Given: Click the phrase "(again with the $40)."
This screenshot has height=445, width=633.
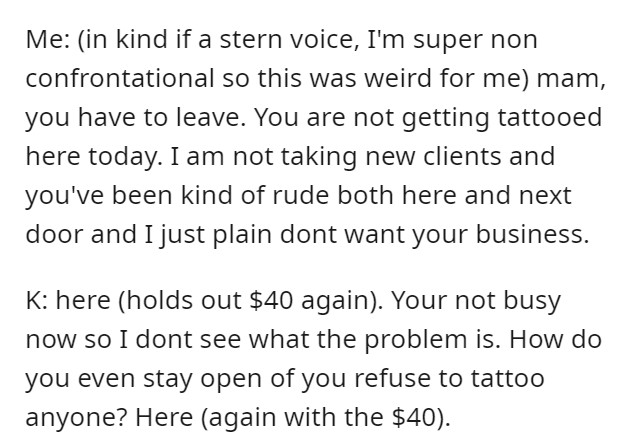Looking at the screenshot, I should coord(325,418).
